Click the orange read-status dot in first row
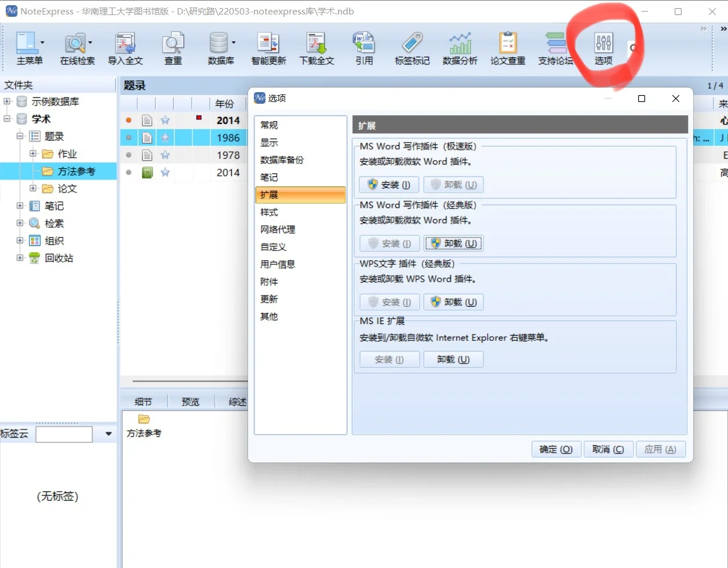The image size is (728, 568). (x=129, y=121)
